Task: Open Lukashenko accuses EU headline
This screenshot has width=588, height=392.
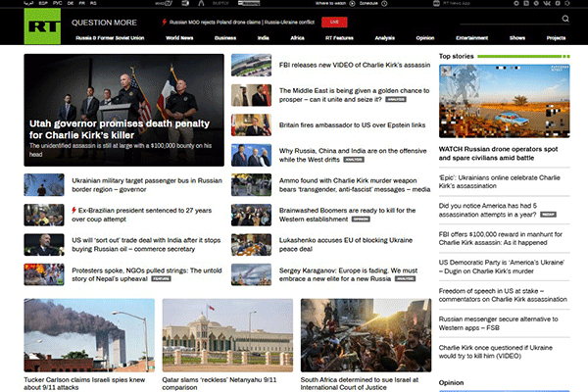Action: click(346, 245)
